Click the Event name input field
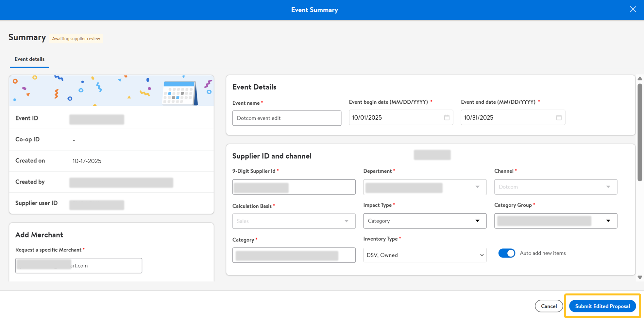The image size is (644, 318). pyautogui.click(x=287, y=118)
